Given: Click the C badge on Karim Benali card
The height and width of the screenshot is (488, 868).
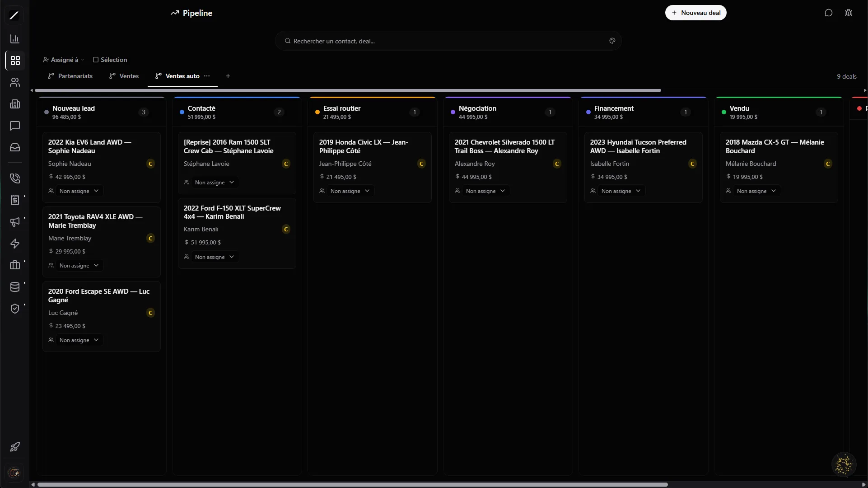Looking at the screenshot, I should (286, 229).
